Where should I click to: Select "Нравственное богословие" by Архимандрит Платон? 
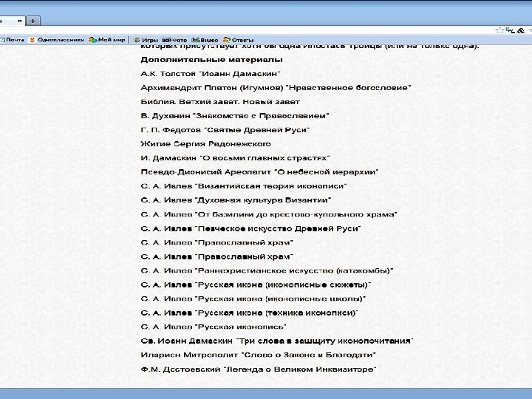[x=349, y=88]
